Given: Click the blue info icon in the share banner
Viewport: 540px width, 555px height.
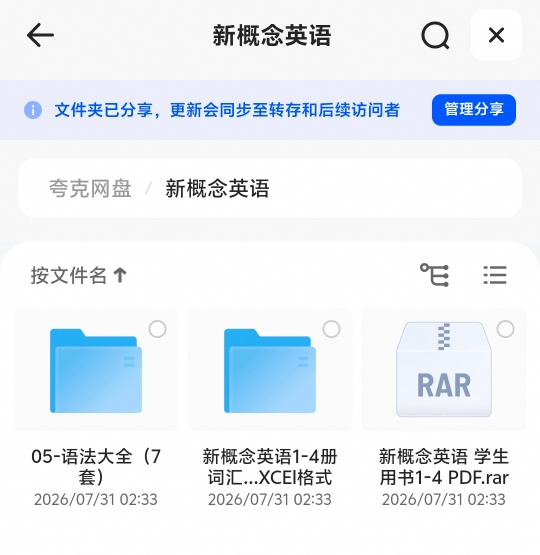Looking at the screenshot, I should tap(33, 110).
